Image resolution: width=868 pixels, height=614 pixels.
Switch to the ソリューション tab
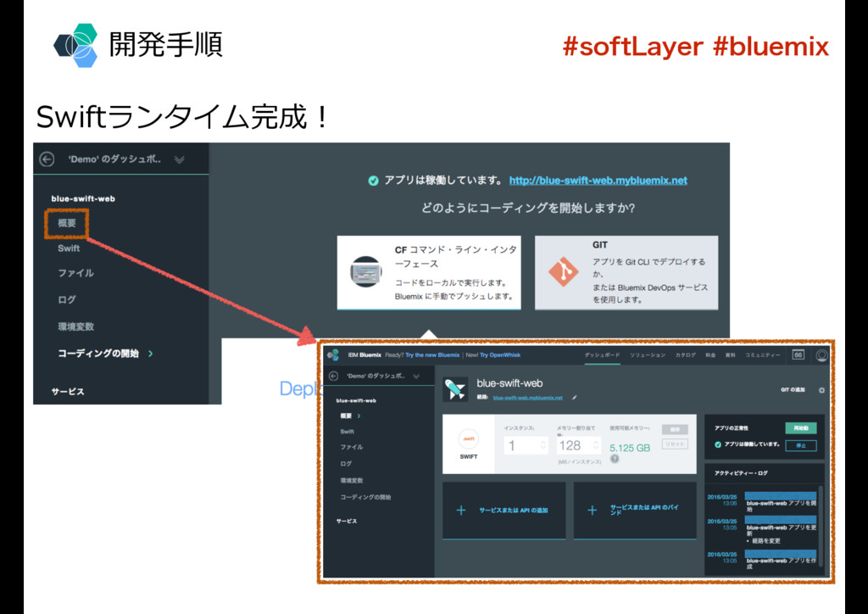pos(648,354)
